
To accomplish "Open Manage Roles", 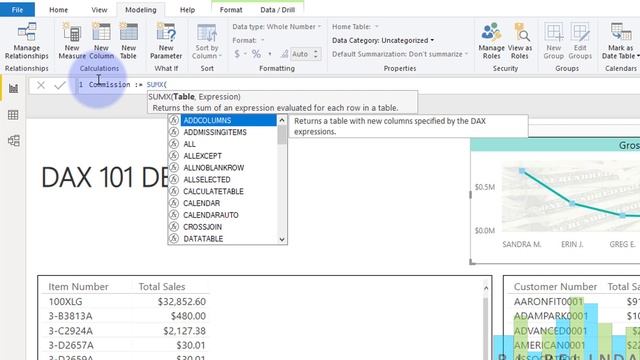I will point(491,41).
